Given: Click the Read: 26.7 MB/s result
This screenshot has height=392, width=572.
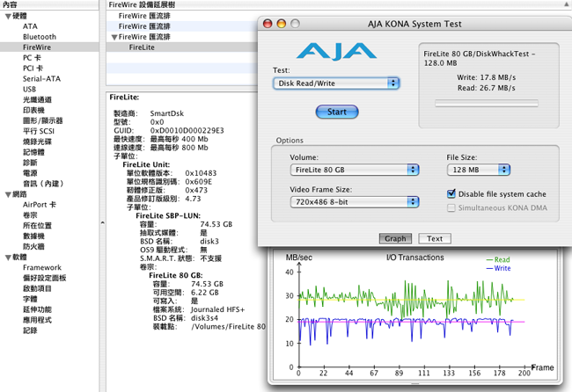Looking at the screenshot, I should click(487, 88).
